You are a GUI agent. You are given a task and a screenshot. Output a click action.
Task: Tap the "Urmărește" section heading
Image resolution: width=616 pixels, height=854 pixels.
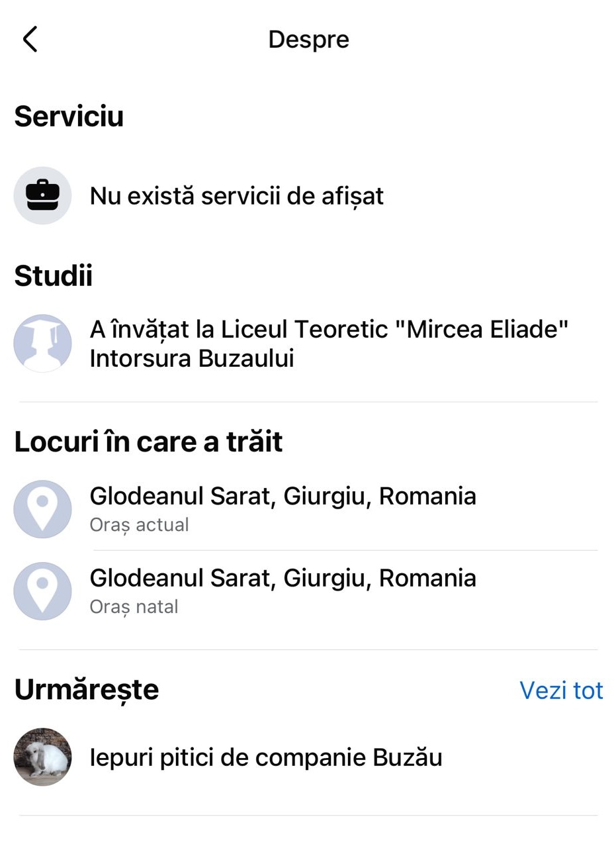tap(87, 690)
